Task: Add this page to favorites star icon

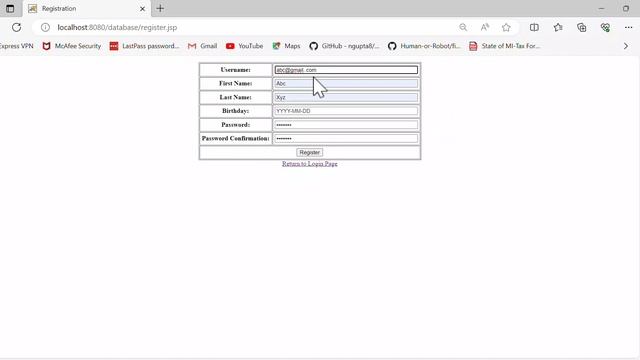Action: [506, 27]
